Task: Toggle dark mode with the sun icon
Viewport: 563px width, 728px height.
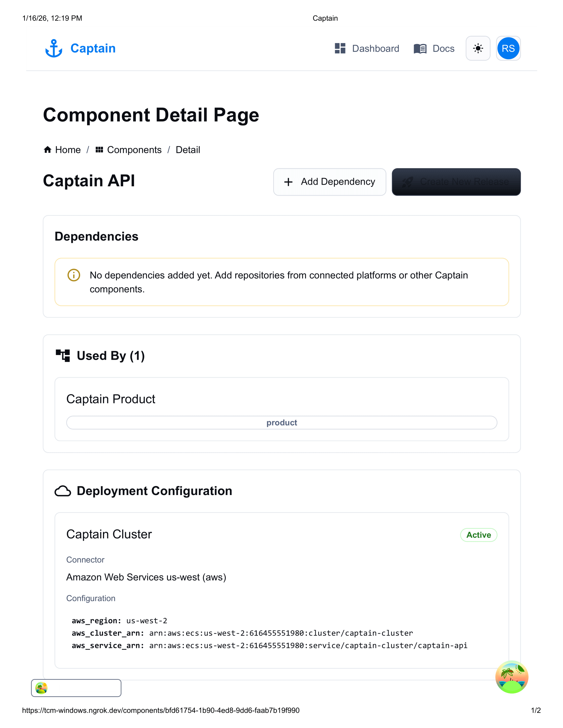Action: click(478, 48)
